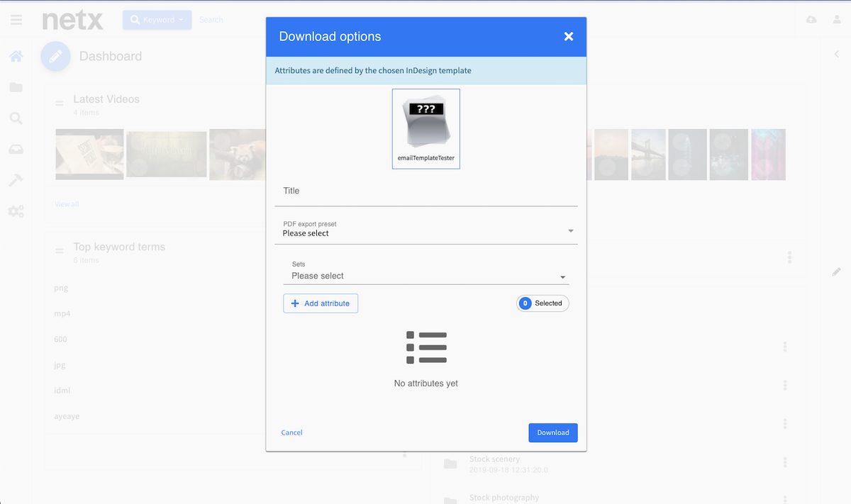Viewport: 851px width, 504px height.
Task: Click the search magnifier sidebar icon
Action: point(16,118)
